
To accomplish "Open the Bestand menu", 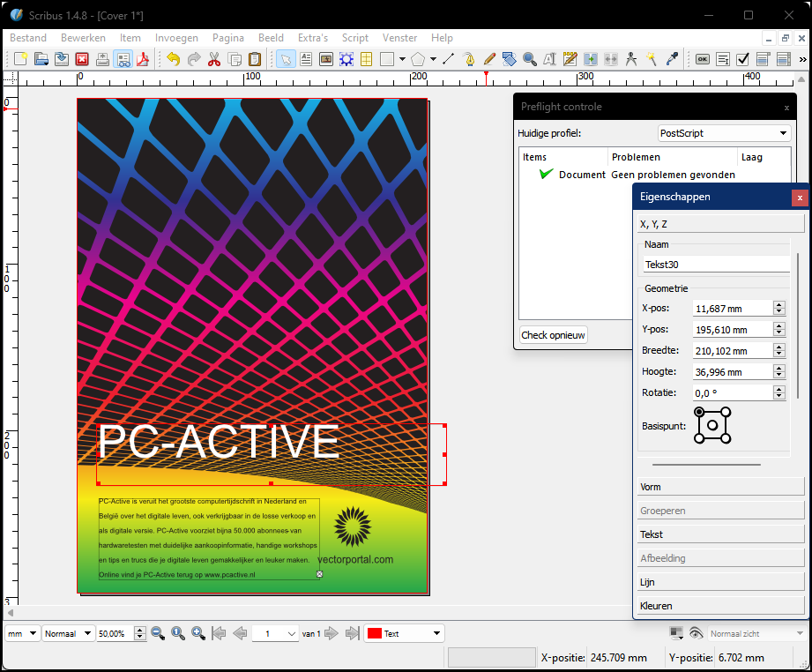I will pos(28,38).
